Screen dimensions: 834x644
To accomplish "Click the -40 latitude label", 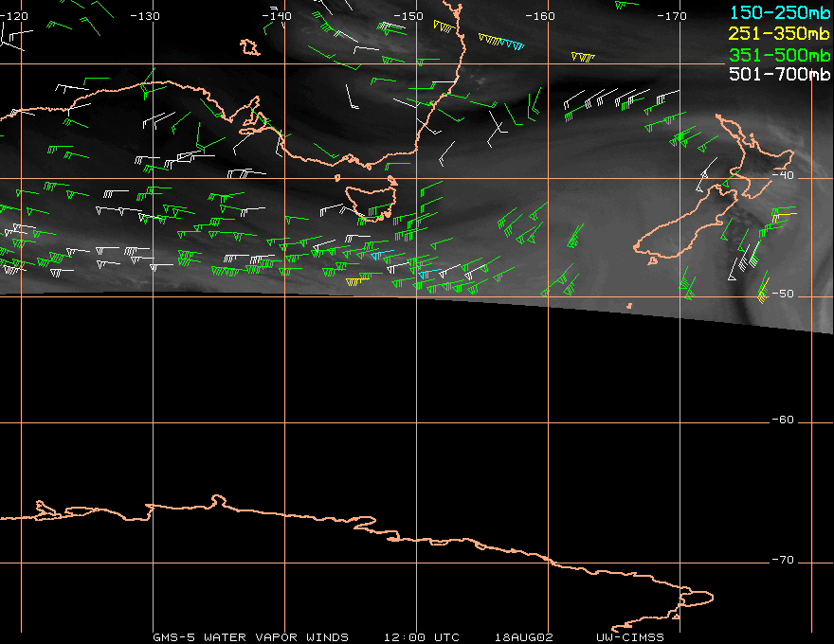I will pyautogui.click(x=783, y=175).
